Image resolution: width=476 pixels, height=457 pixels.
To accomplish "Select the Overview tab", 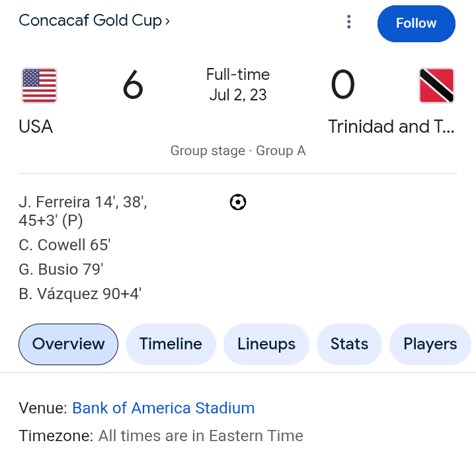I will tap(68, 344).
